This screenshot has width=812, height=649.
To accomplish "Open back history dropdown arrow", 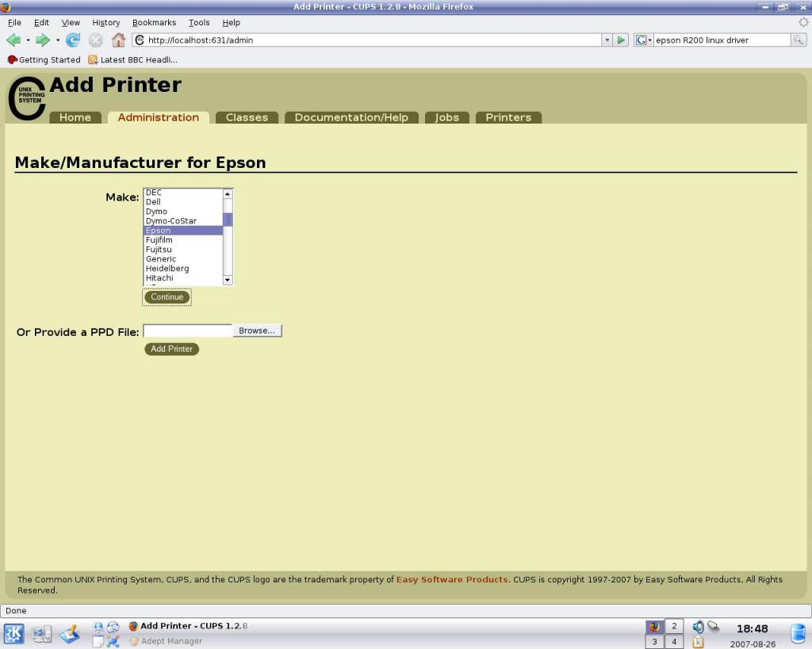I will tap(28, 40).
